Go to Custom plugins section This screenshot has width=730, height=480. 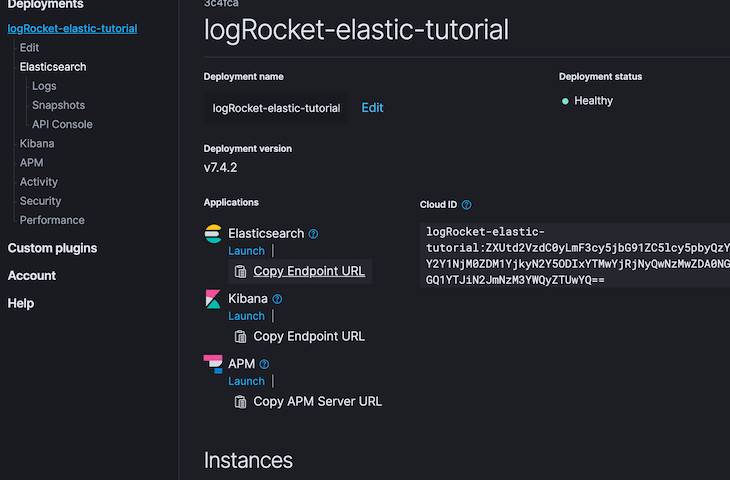[x=52, y=248]
